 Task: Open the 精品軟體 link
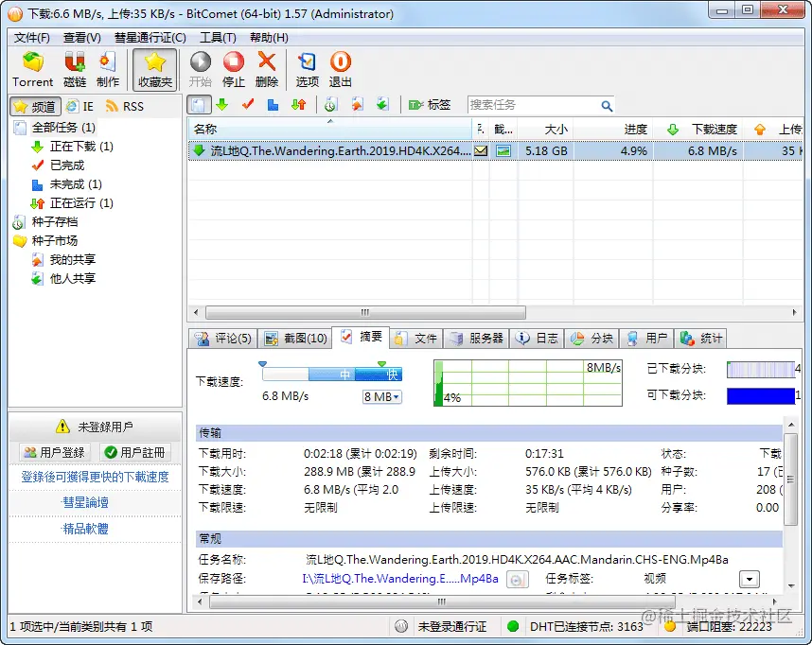pyautogui.click(x=85, y=529)
